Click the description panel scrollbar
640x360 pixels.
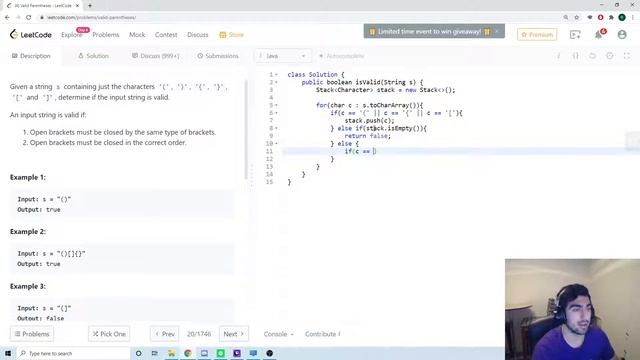click(246, 129)
